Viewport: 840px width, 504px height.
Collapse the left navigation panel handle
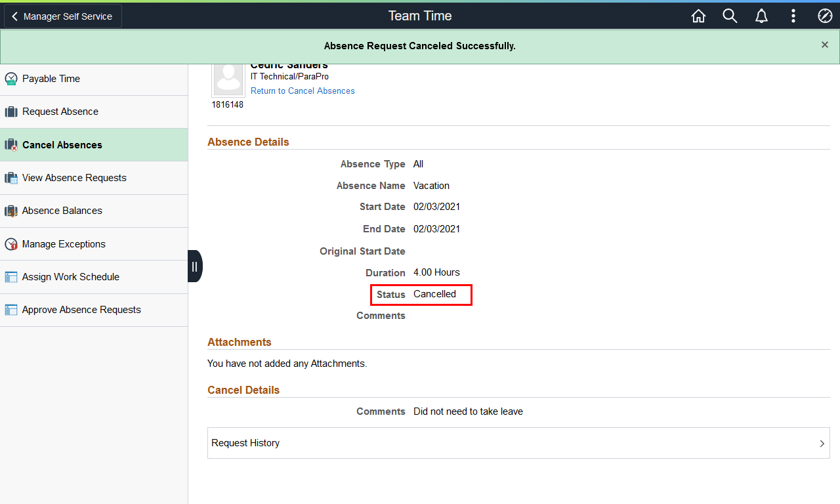coord(195,266)
